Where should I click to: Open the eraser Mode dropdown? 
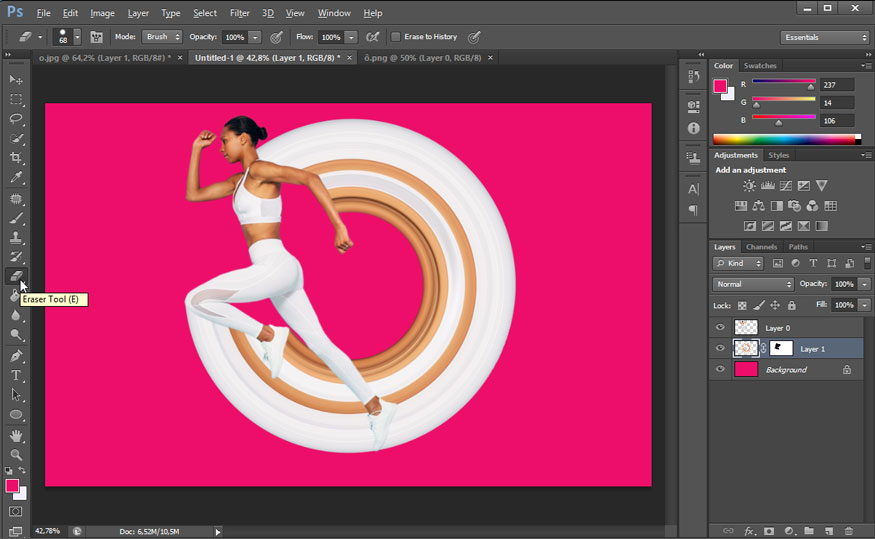162,37
